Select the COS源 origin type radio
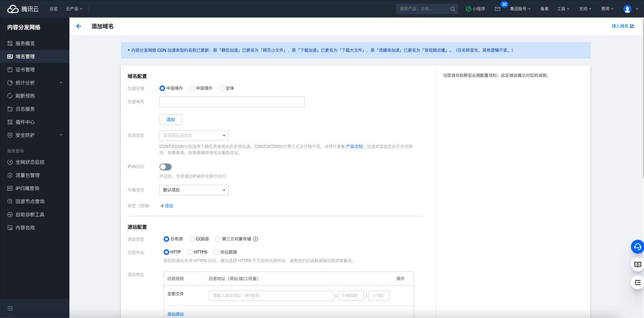This screenshot has height=318, width=644. pos(192,239)
